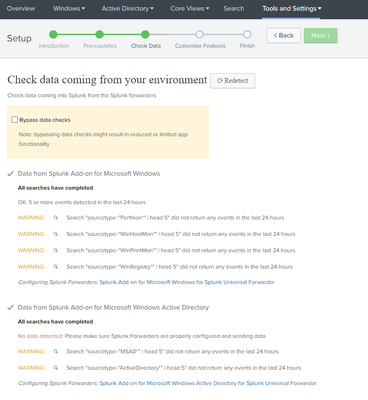The width and height of the screenshot is (368, 400).
Task: Open the Core Views dropdown
Action: [x=190, y=9]
